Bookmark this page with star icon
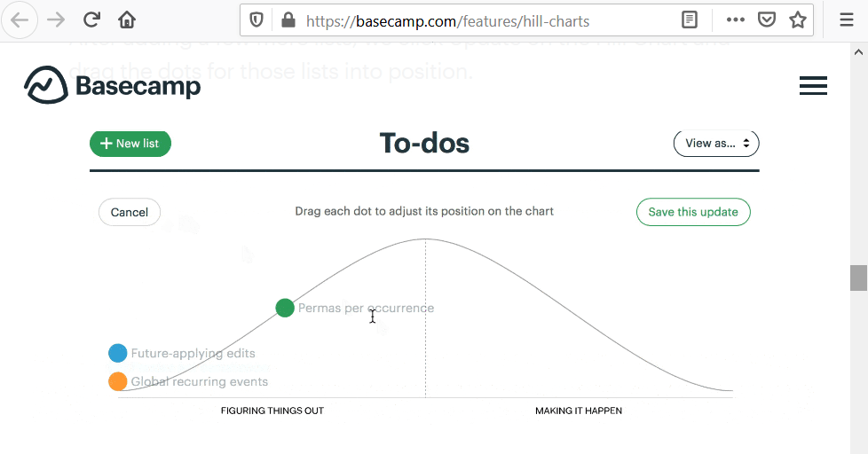Screen dimensions: 868x454 pyautogui.click(x=798, y=20)
